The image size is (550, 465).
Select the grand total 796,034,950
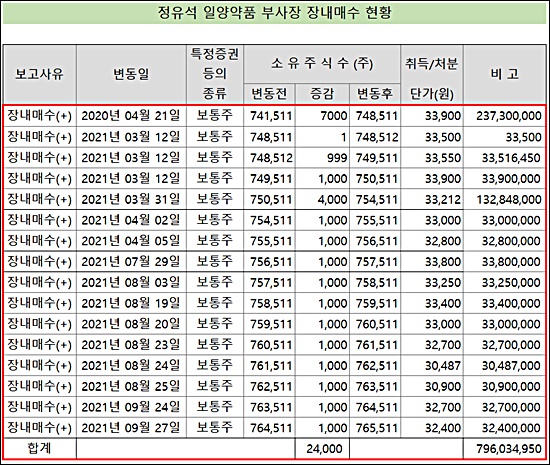tap(509, 449)
